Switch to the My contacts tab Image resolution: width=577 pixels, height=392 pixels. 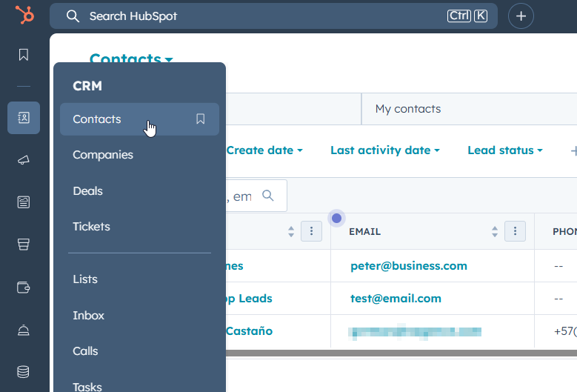click(x=407, y=109)
